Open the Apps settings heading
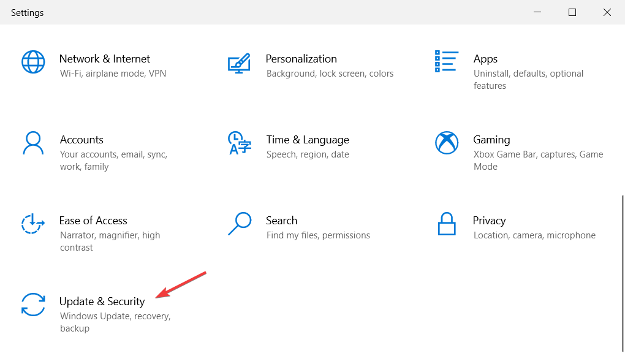The image size is (625, 364). tap(485, 59)
